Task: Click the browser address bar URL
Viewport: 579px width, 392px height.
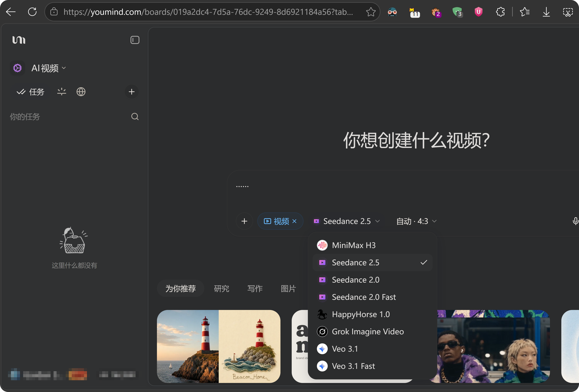Action: [208, 12]
